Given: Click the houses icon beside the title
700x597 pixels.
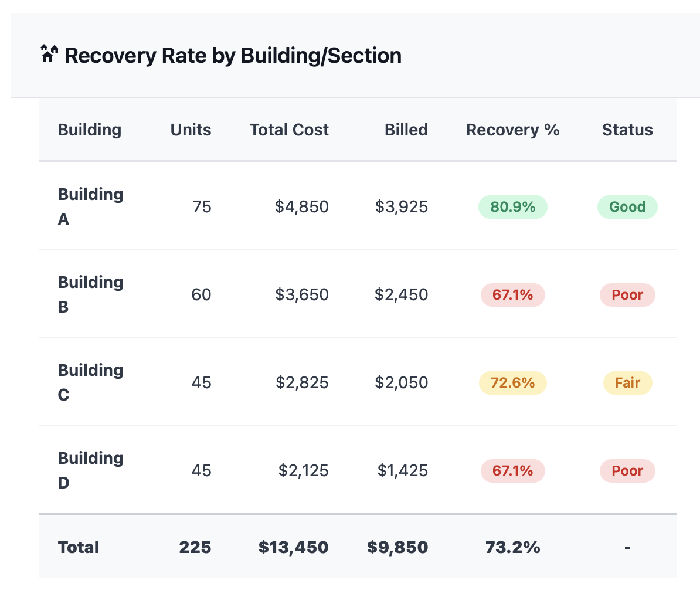Looking at the screenshot, I should pos(49,54).
